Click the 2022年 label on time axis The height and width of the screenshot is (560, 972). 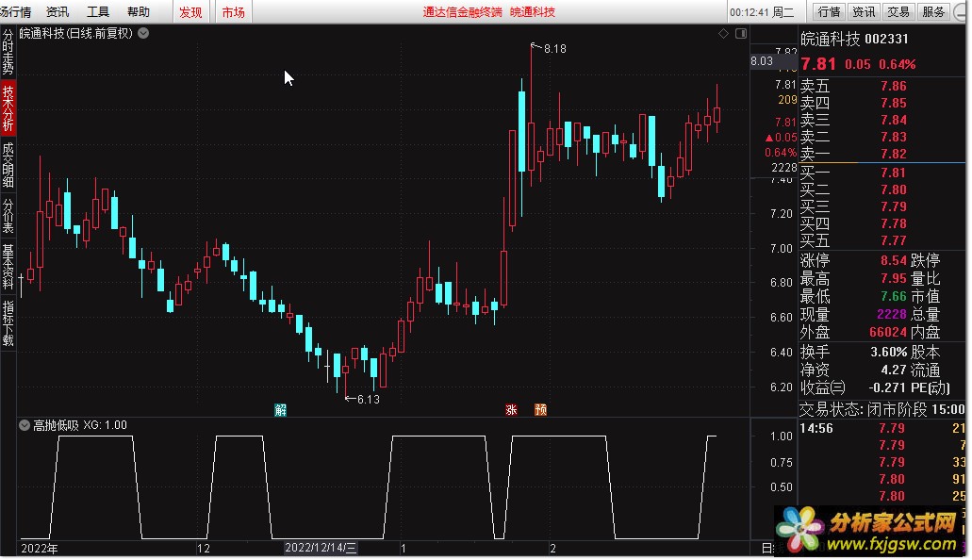pyautogui.click(x=40, y=549)
